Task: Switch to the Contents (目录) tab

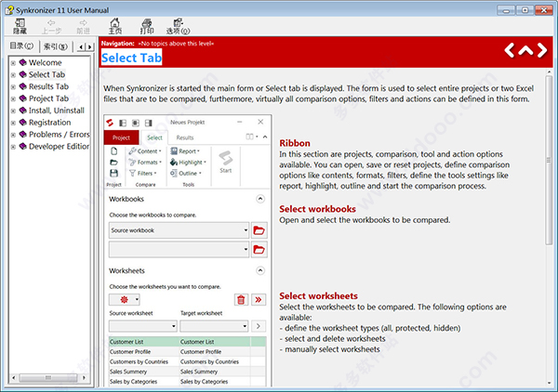Action: 21,46
